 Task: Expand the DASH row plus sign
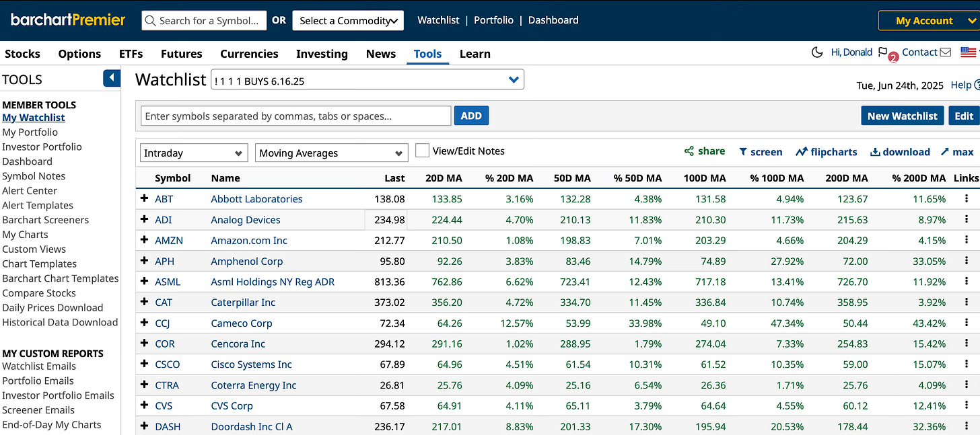(143, 426)
